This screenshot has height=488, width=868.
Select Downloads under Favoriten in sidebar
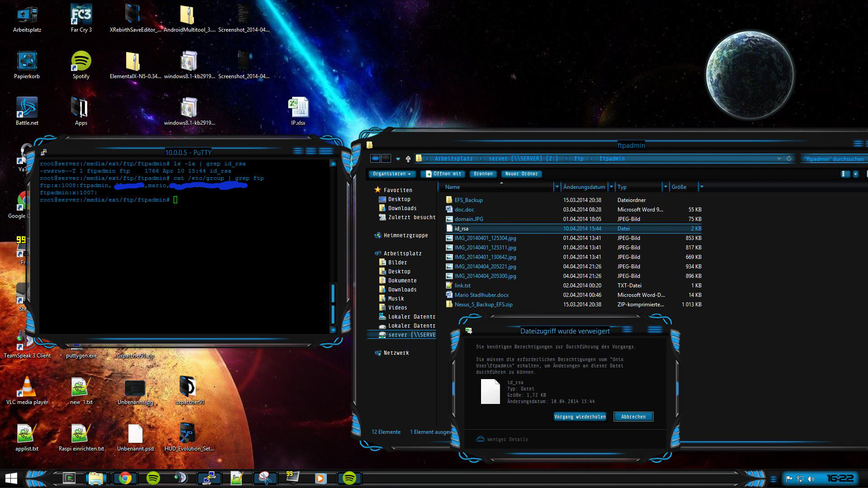pos(402,208)
